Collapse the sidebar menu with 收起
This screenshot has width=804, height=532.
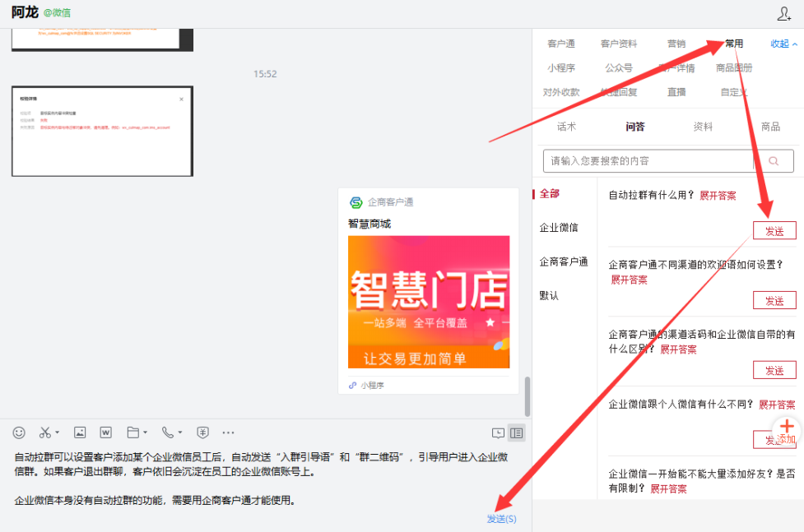(783, 44)
